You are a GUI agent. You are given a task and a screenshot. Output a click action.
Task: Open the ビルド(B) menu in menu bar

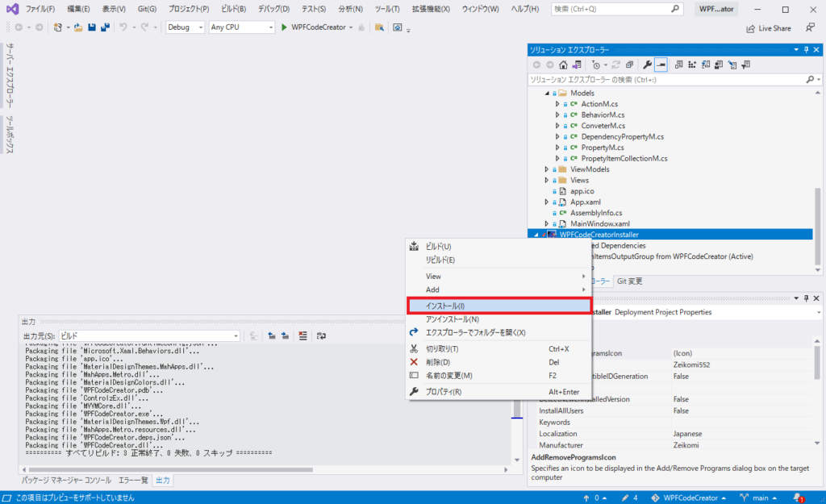tap(233, 9)
